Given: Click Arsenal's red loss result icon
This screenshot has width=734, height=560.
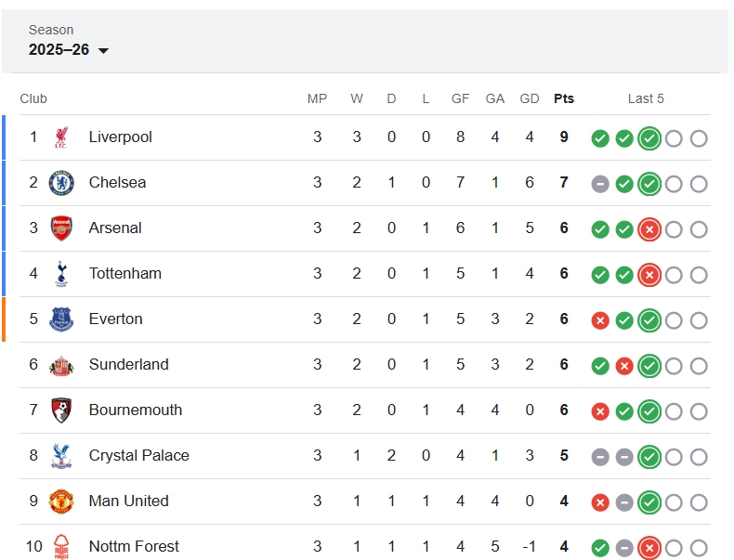Looking at the screenshot, I should [649, 229].
